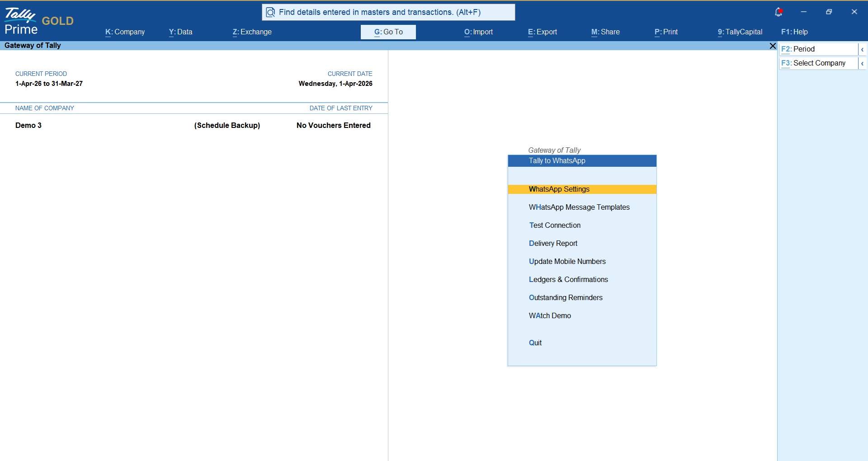
Task: Open the Delivery Report
Action: coord(553,244)
